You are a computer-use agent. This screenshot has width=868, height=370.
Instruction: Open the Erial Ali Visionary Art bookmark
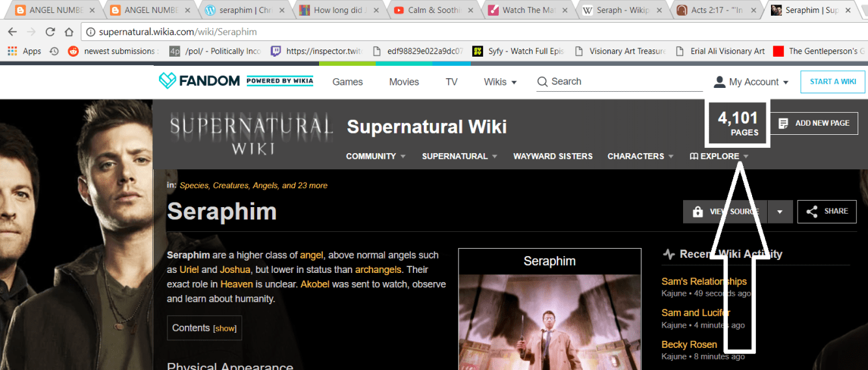click(720, 51)
